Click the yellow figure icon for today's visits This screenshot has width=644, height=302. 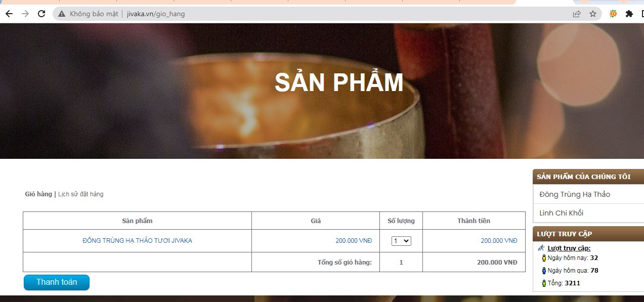(x=544, y=258)
